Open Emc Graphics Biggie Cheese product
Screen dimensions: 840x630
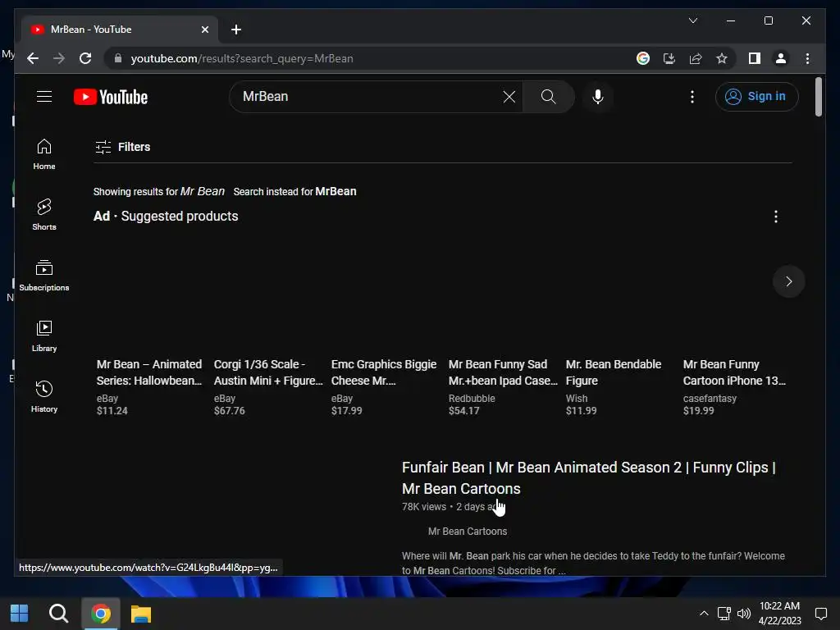[384, 372]
